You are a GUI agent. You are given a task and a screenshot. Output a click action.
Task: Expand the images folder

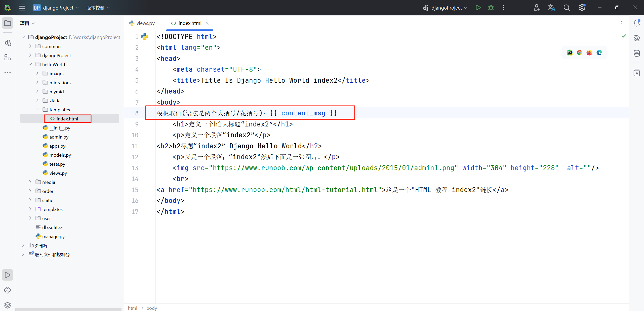click(37, 73)
